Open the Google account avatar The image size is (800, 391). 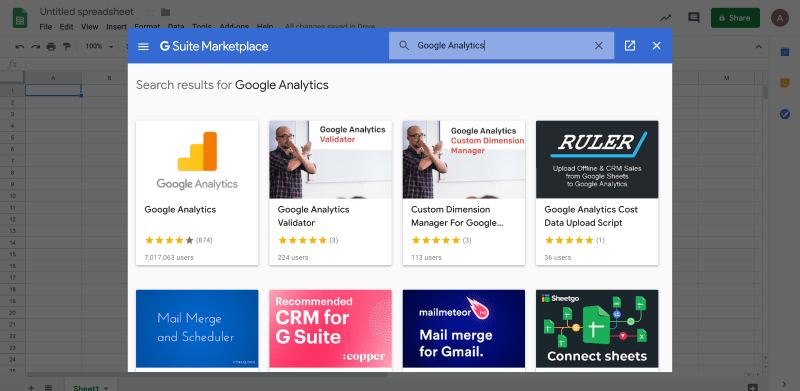point(780,18)
